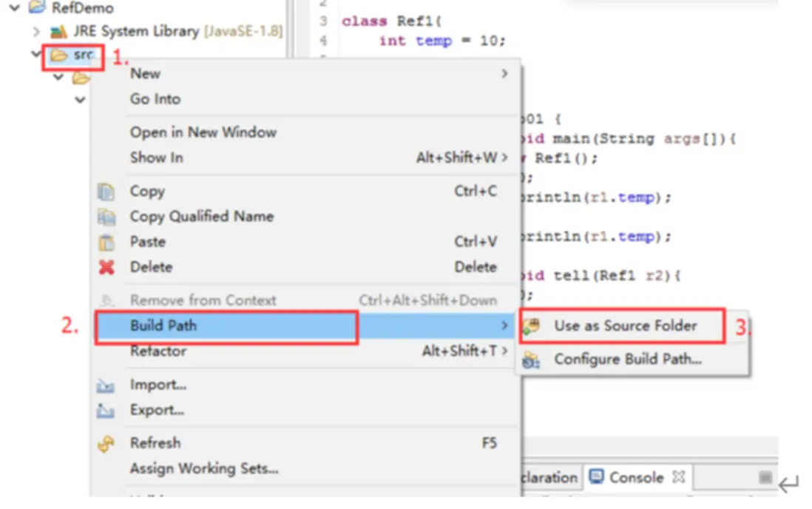Click the JRE System Library books icon

[58, 32]
